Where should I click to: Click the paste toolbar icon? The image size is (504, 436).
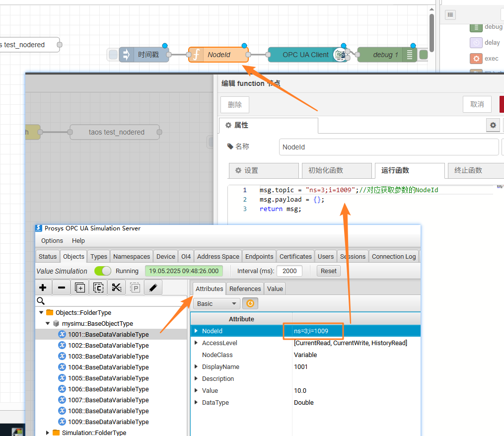click(x=135, y=288)
